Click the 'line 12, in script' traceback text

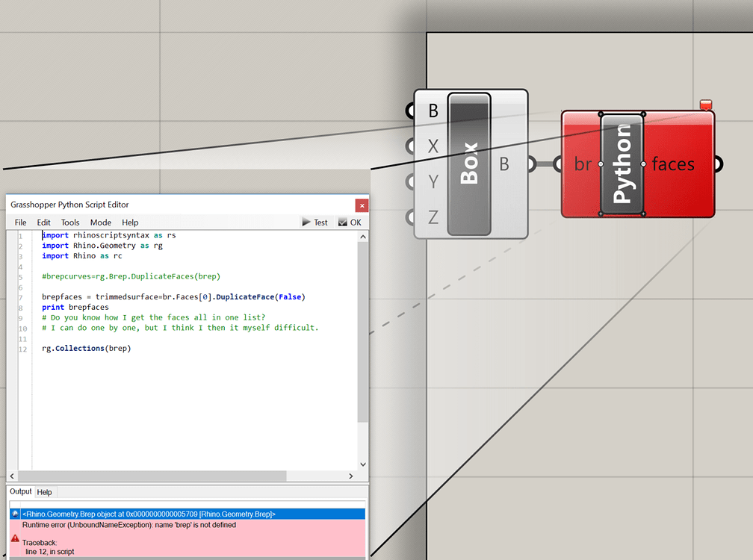point(50,552)
